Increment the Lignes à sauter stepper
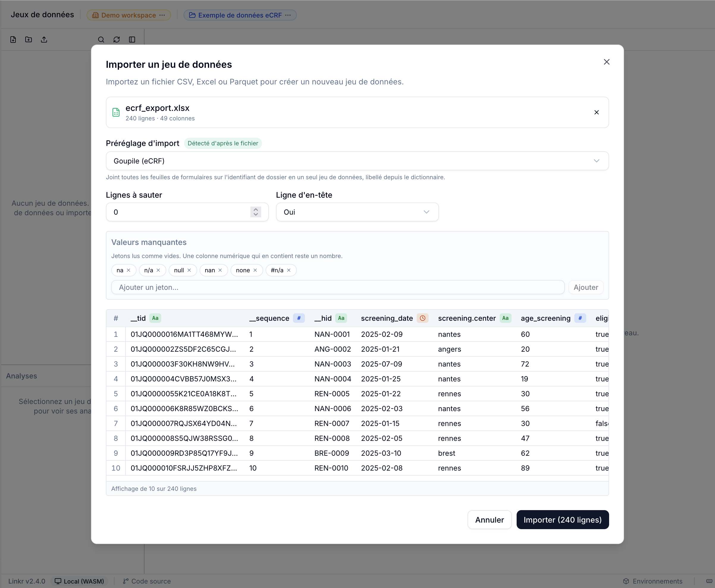 [x=256, y=209]
